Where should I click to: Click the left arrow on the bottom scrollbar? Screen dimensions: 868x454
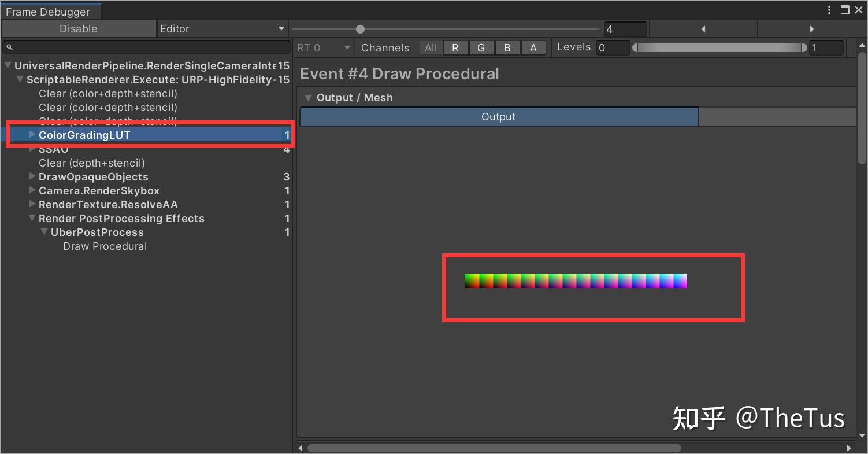[300, 447]
